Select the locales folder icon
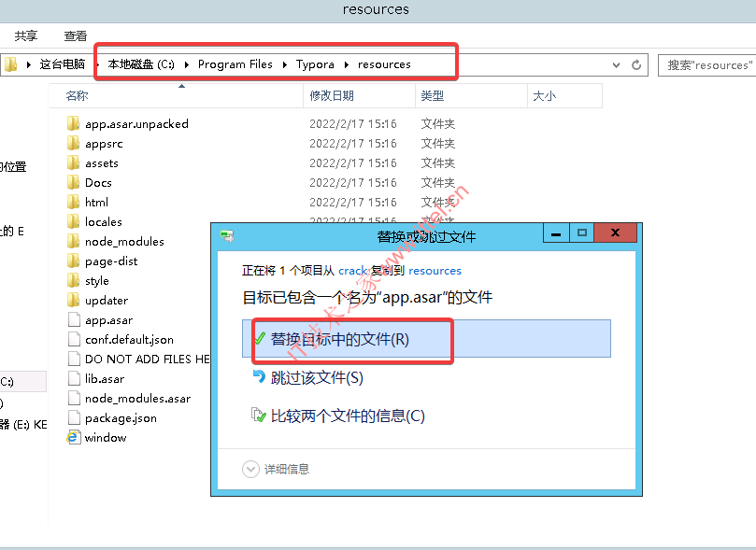 coord(73,222)
